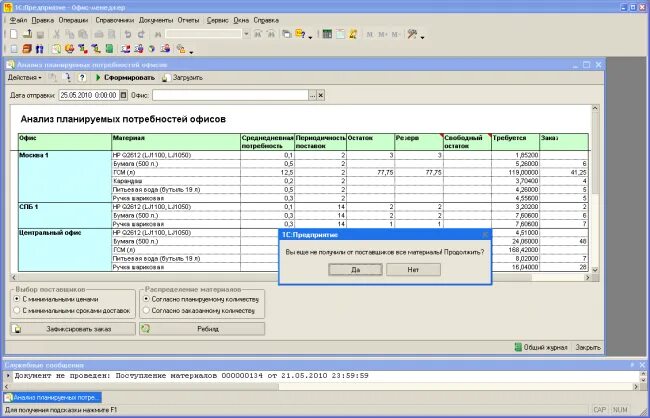Select radio 'С минимальными ценами'
Screen dimensions: 650x418
pos(17,299)
